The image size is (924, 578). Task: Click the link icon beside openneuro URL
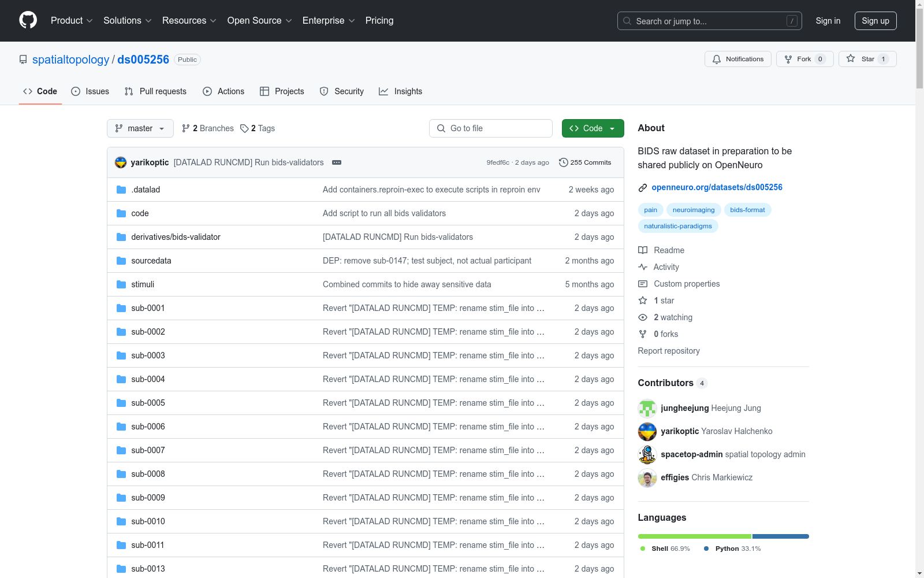pos(643,188)
